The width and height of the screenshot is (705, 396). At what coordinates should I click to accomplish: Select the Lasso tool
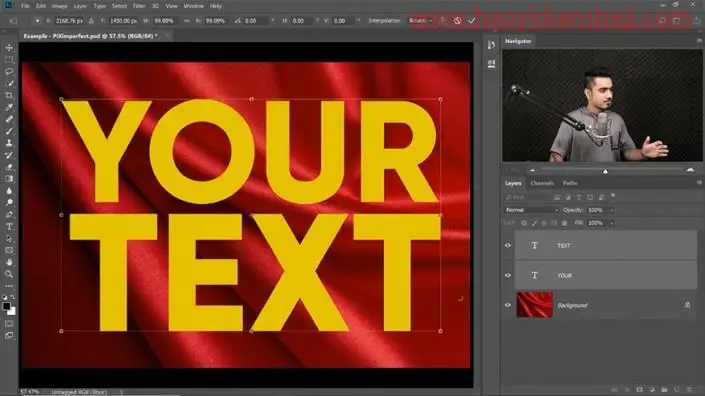pyautogui.click(x=9, y=71)
